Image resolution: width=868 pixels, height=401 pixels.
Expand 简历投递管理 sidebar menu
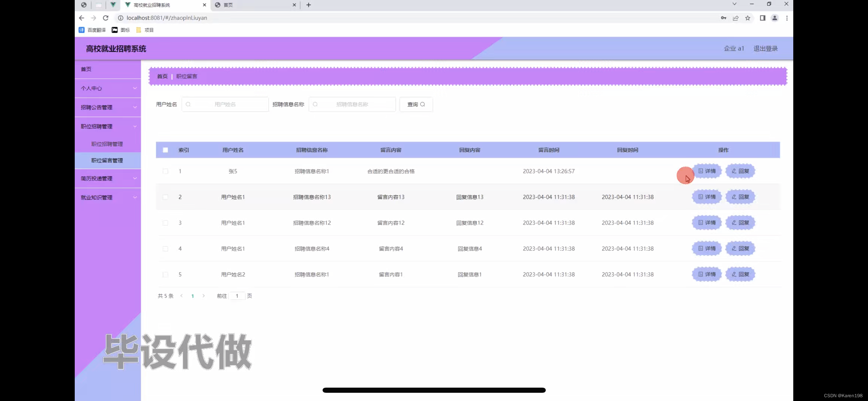coord(108,178)
